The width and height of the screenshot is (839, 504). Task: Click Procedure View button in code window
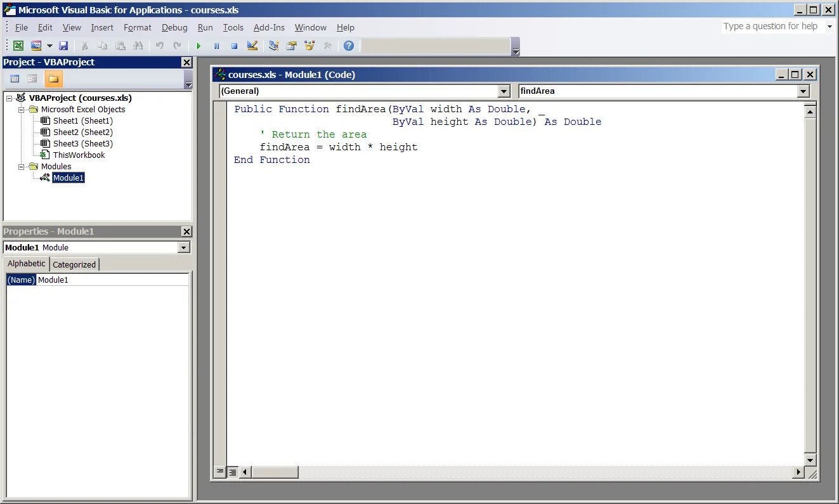coord(220,472)
